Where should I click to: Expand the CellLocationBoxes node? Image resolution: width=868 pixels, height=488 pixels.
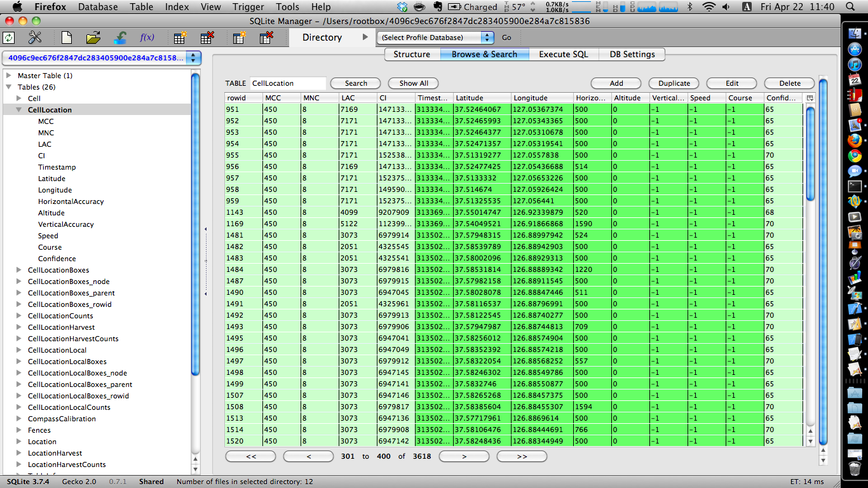[x=19, y=270]
